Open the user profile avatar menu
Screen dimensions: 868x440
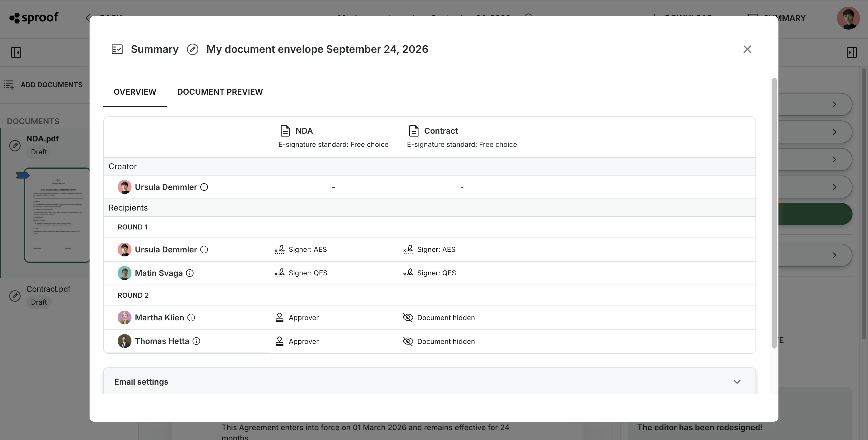click(848, 18)
